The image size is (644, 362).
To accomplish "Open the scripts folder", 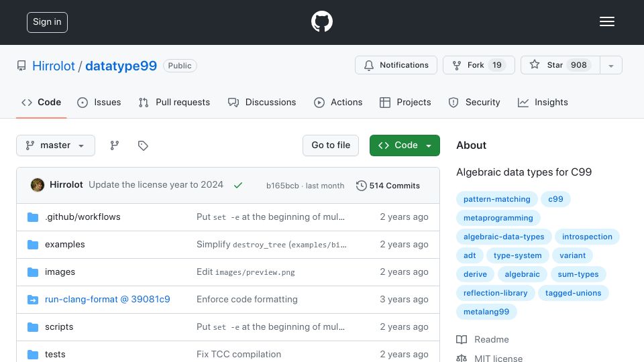I will pos(59,326).
